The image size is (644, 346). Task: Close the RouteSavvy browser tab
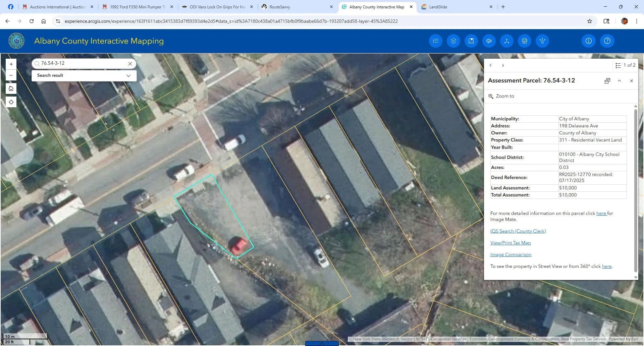331,7
